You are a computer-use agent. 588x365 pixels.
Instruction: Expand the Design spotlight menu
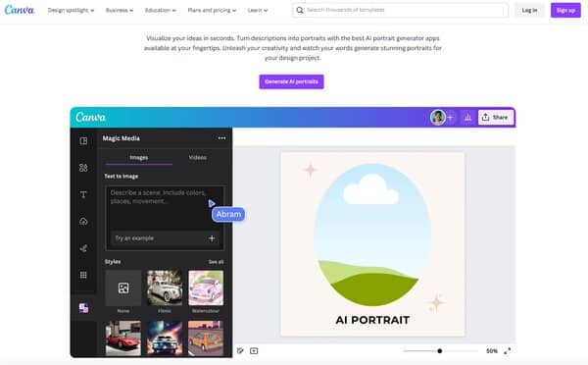pos(71,10)
